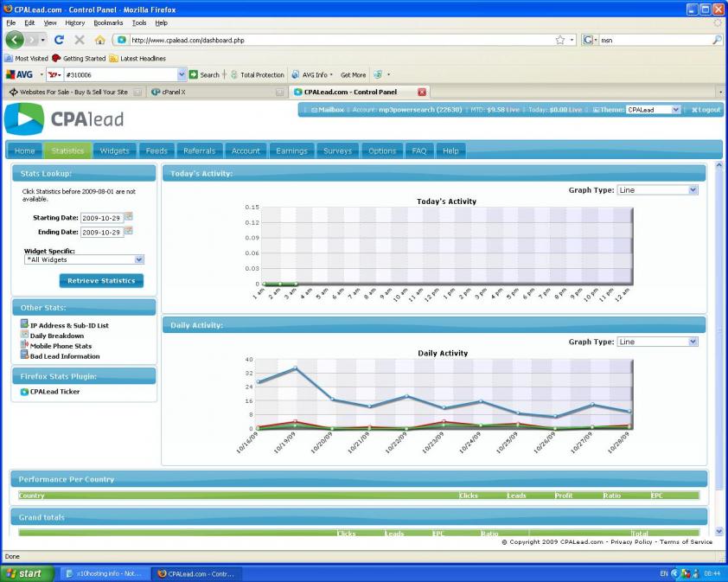
Task: Close the CPALead.com Control Panel tab
Action: pyautogui.click(x=422, y=92)
